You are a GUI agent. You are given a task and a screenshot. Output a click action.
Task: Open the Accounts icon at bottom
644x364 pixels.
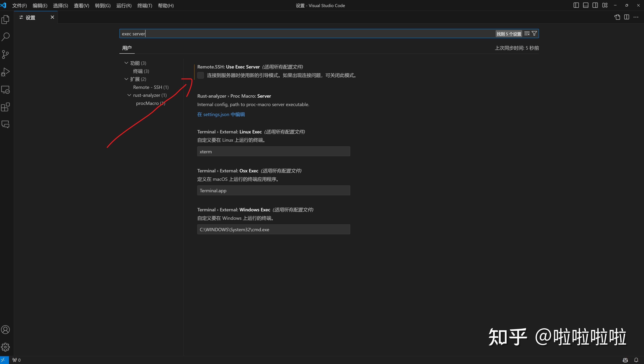[6, 329]
